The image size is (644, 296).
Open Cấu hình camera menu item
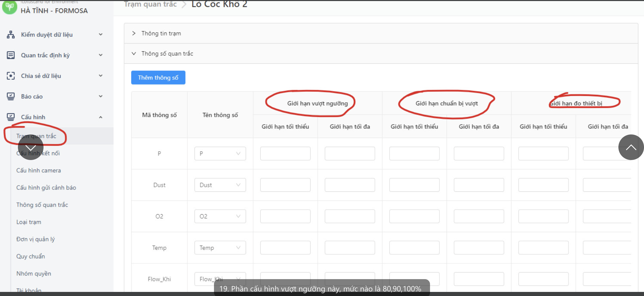coord(39,170)
